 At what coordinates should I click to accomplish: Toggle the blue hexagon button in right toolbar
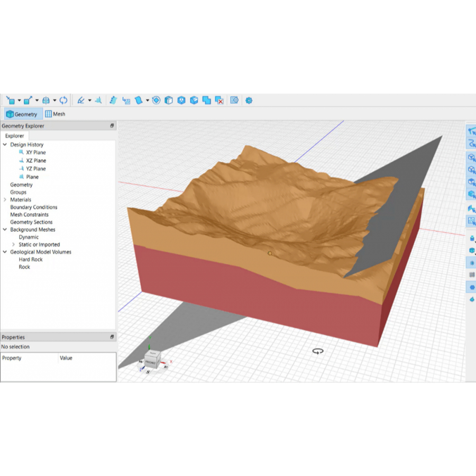click(472, 287)
